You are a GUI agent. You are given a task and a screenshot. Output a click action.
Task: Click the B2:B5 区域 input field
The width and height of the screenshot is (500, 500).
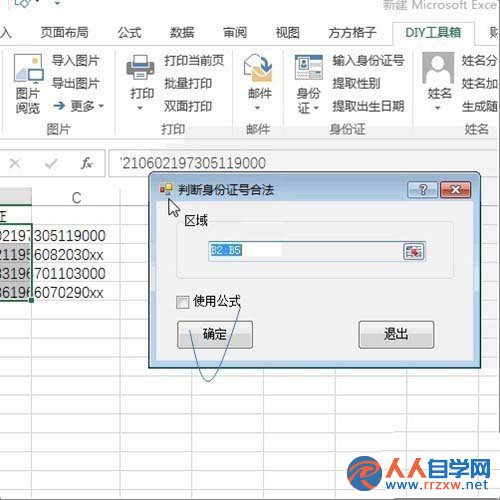coord(305,251)
